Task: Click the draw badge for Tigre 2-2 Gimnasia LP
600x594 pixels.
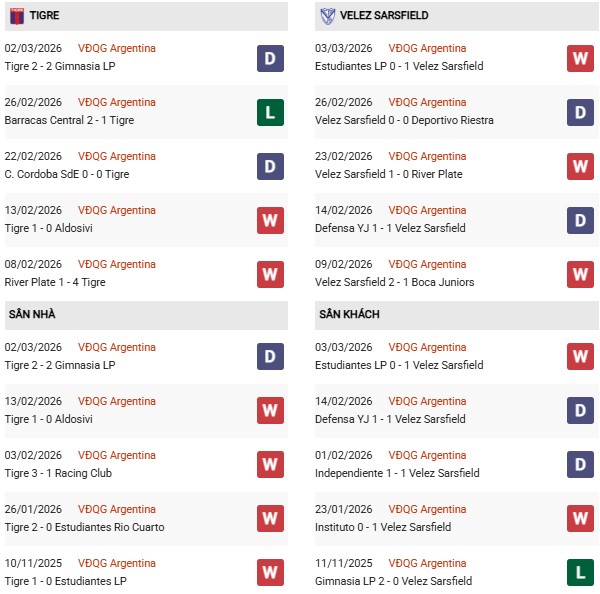Action: (270, 58)
